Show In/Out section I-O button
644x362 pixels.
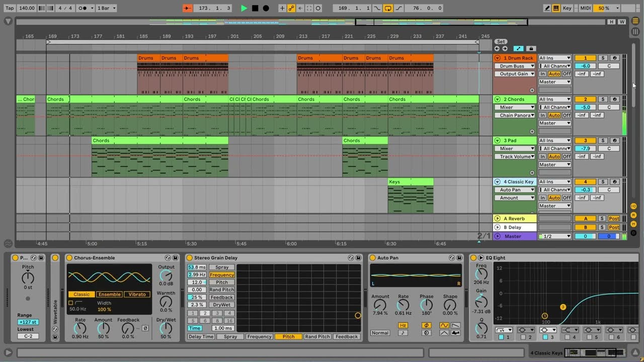pyautogui.click(x=633, y=206)
